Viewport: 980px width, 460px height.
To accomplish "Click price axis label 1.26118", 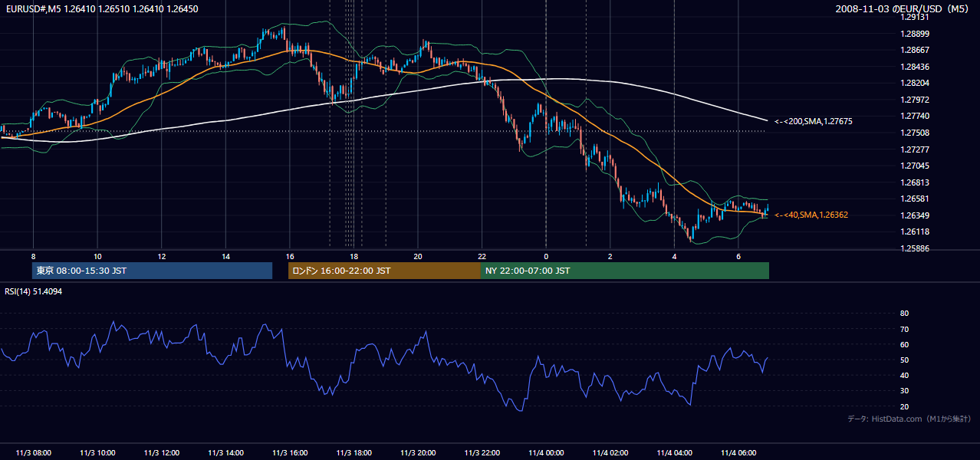I will 914,232.
